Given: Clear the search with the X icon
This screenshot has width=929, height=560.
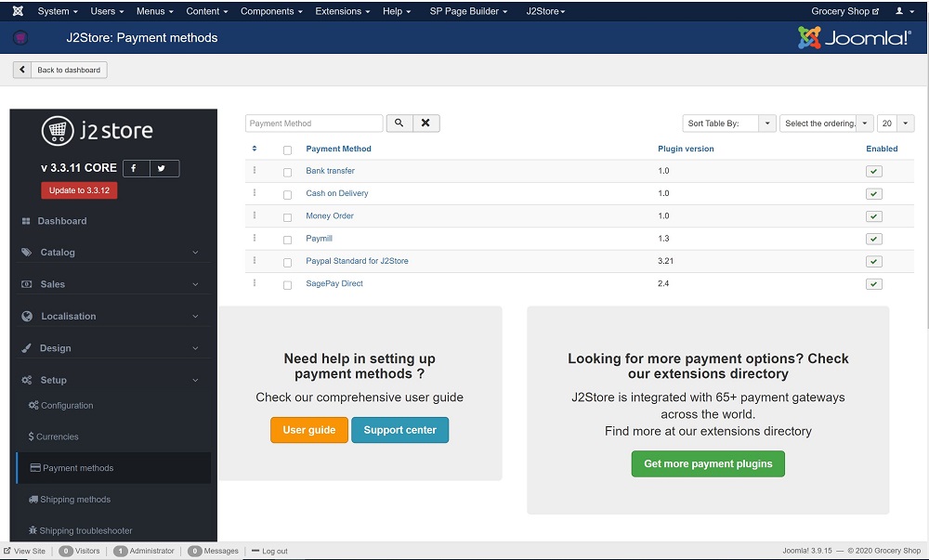Looking at the screenshot, I should (x=425, y=123).
